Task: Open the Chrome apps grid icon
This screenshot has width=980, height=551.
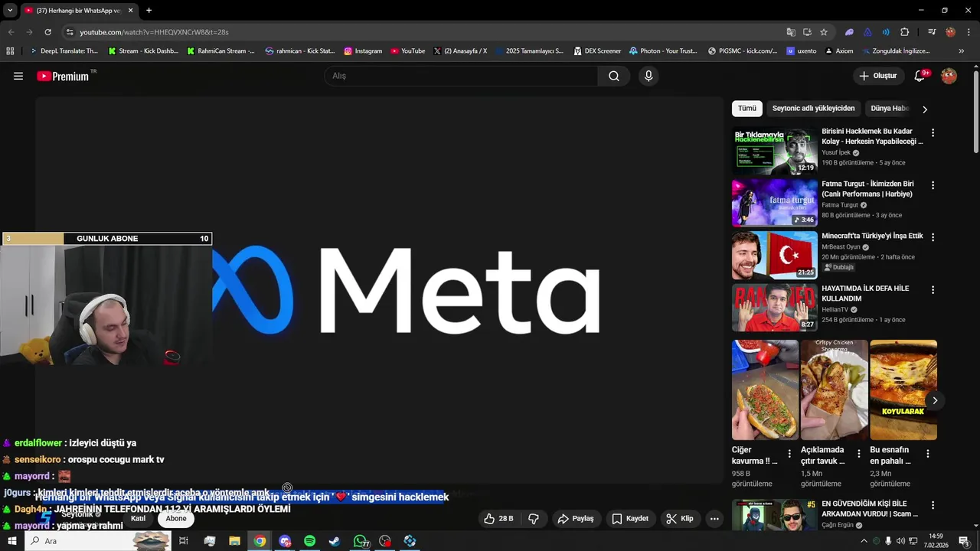Action: pos(10,51)
